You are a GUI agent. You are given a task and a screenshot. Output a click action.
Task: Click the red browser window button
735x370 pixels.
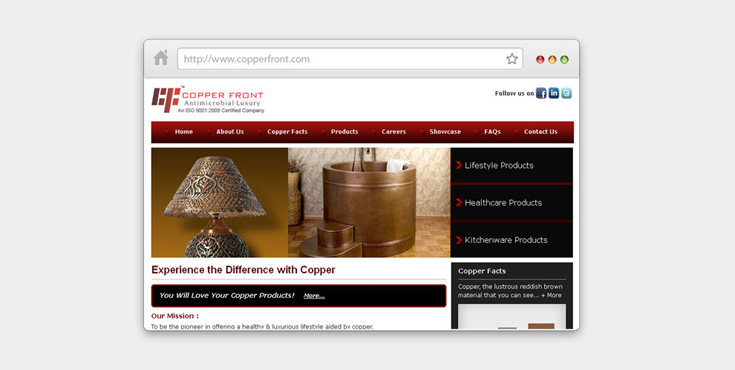540,60
